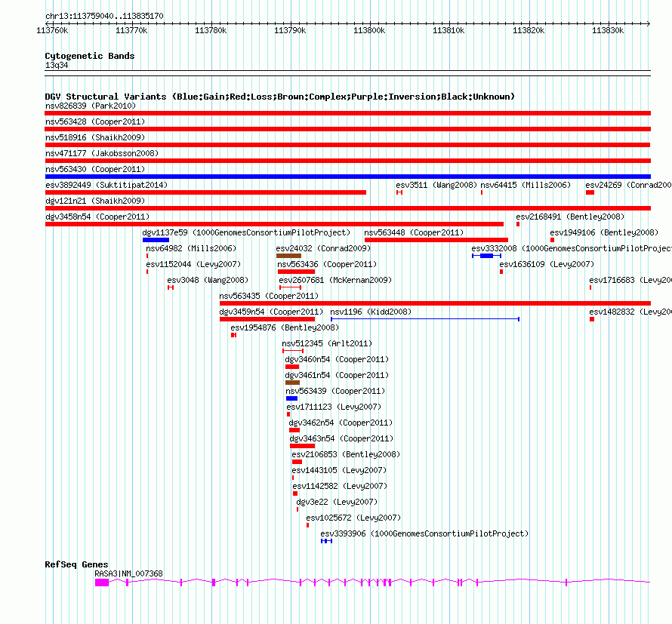Select variant esv1142582 (Levy2007)
This screenshot has width=672, height=624.
click(340, 486)
